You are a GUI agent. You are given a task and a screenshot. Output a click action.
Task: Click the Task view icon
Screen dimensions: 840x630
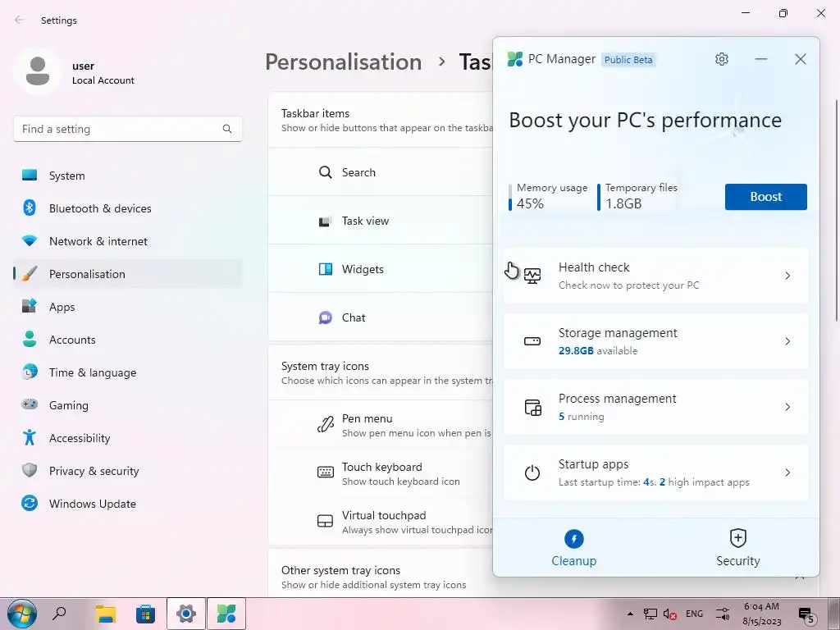[x=325, y=221]
